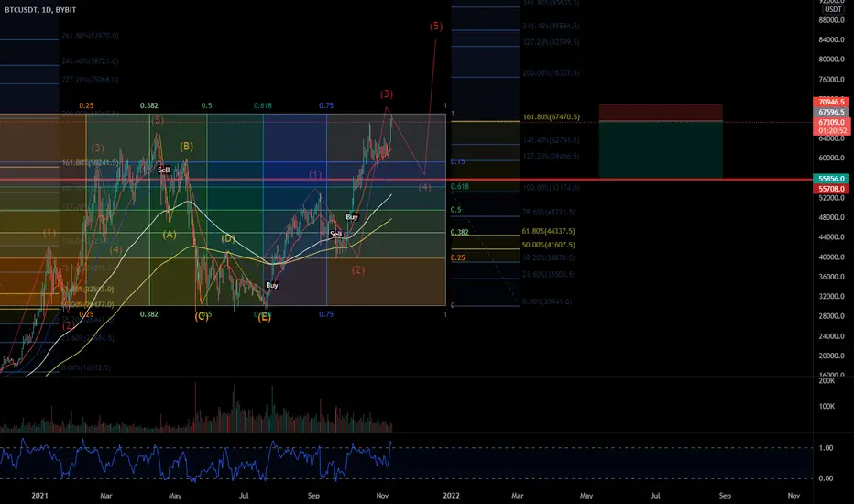Click 88000.0 on the price scale
The width and height of the screenshot is (854, 504).
pyautogui.click(x=831, y=20)
